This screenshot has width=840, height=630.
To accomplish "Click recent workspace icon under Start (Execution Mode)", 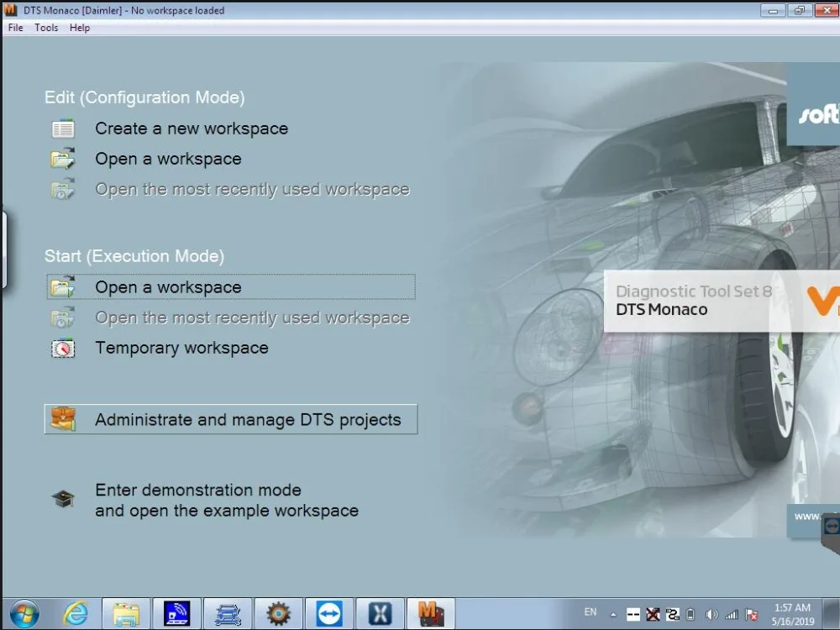I will (x=63, y=318).
